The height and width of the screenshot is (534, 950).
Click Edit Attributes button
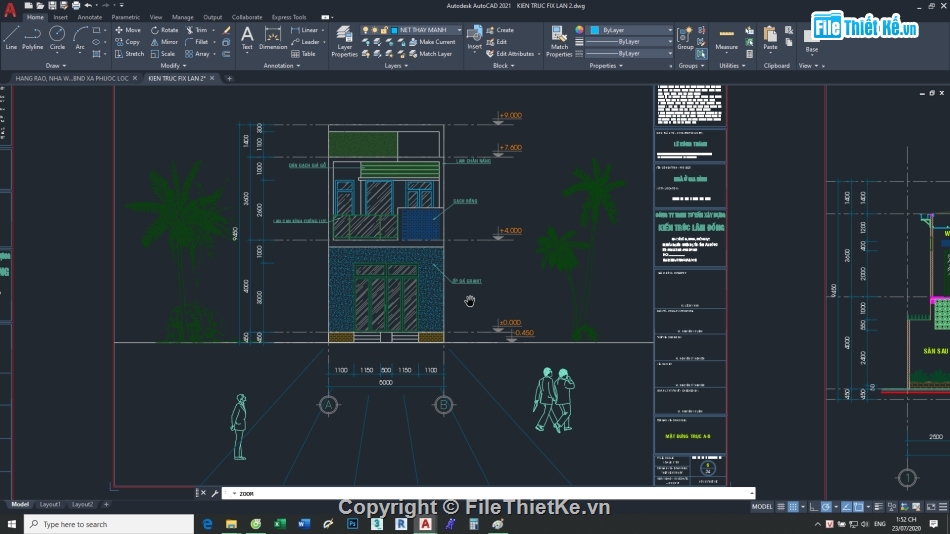(510, 54)
